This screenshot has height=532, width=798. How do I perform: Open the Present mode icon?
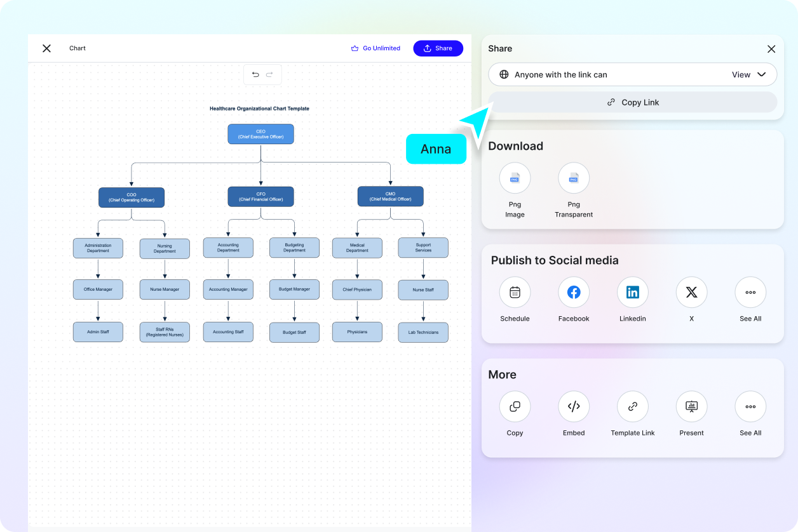coord(691,406)
